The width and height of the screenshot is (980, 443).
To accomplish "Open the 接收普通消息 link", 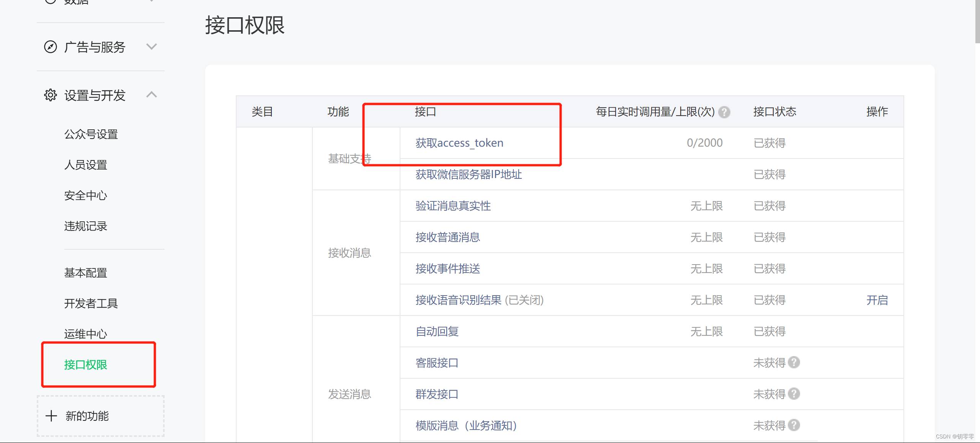I will [448, 237].
